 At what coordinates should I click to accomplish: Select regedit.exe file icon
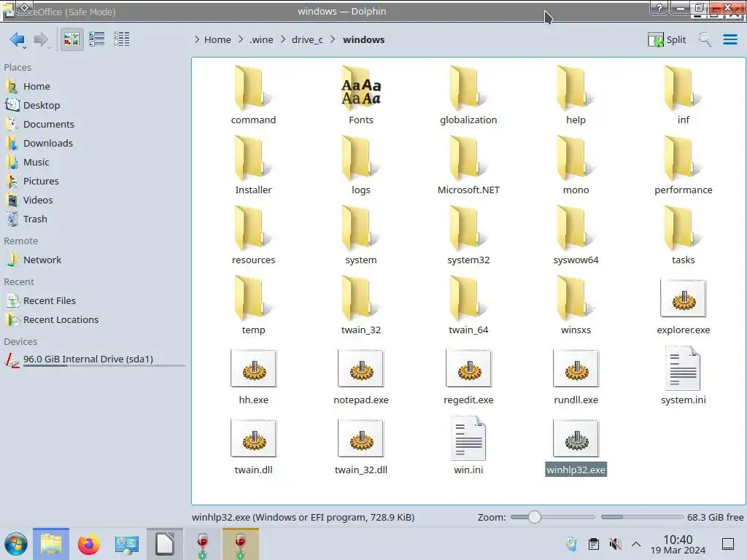(x=468, y=369)
